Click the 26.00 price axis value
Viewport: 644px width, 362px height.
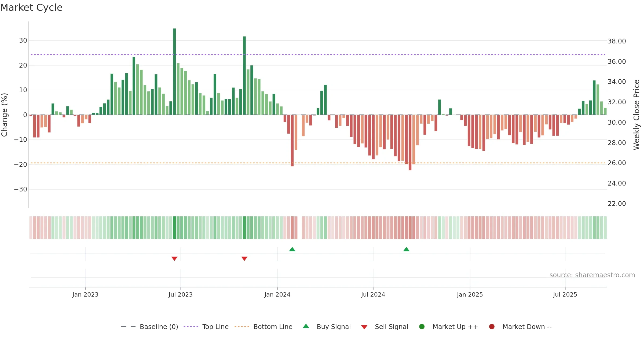pyautogui.click(x=617, y=163)
